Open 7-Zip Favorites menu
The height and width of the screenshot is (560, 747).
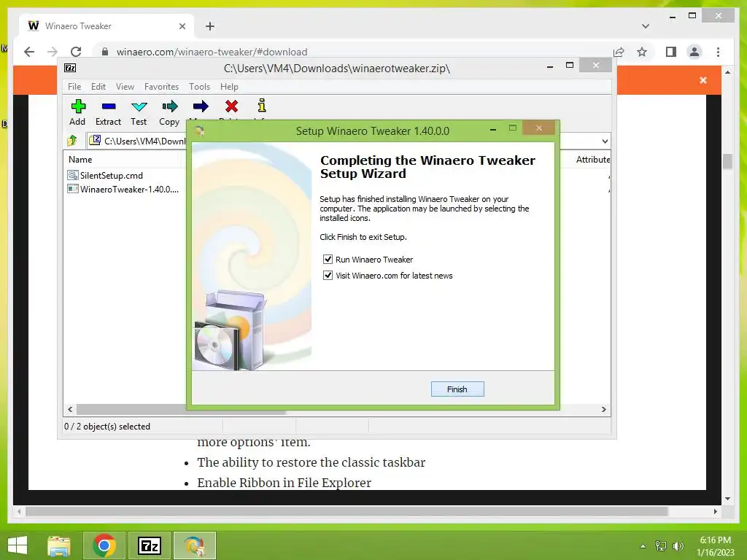161,87
